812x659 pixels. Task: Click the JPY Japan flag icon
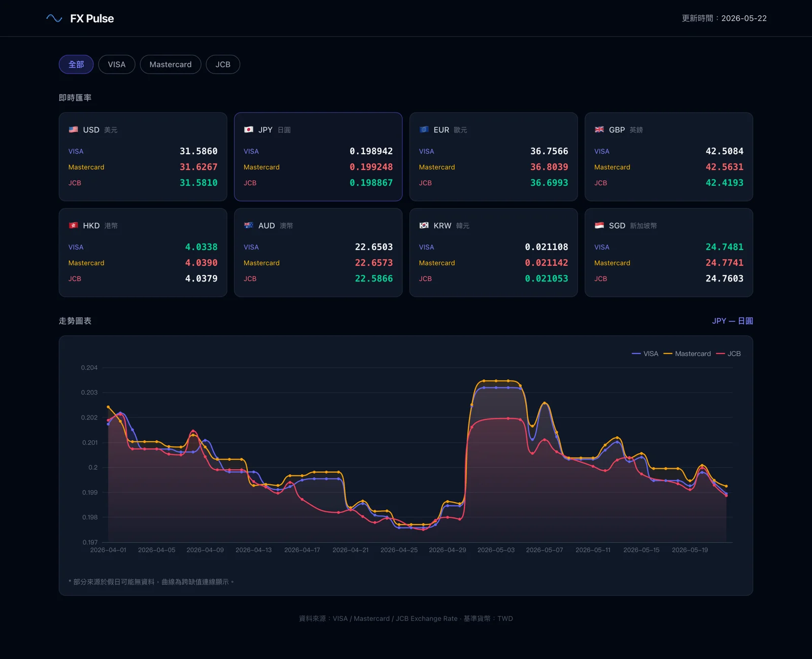249,129
